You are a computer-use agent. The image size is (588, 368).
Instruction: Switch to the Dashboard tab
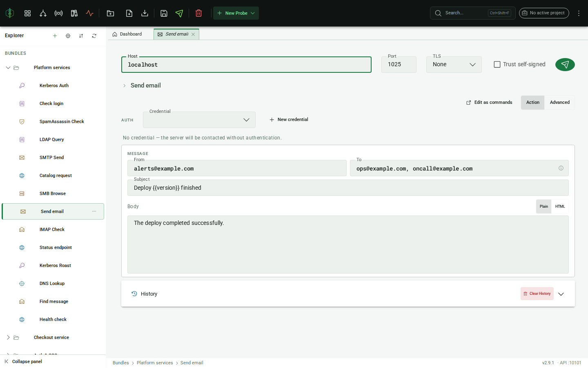click(127, 34)
